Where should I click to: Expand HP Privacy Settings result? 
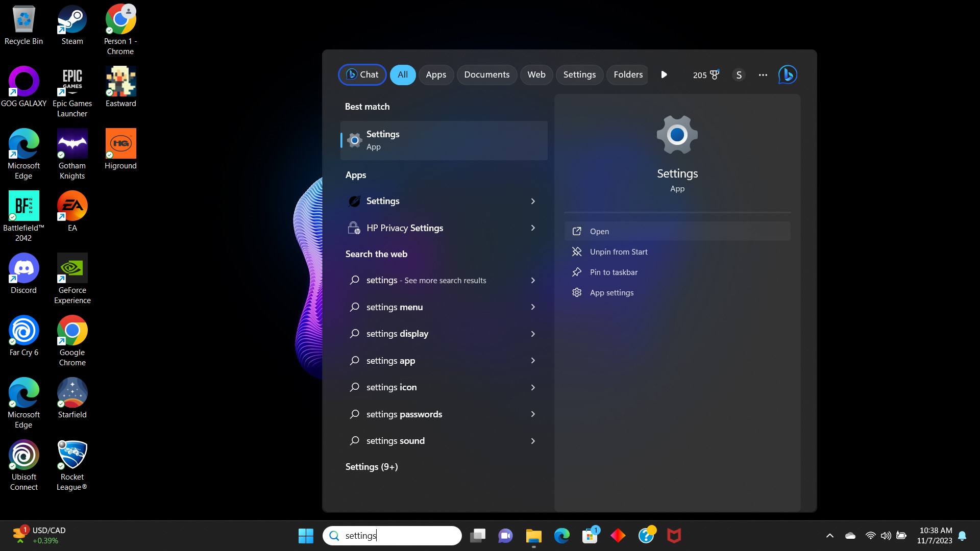[532, 228]
